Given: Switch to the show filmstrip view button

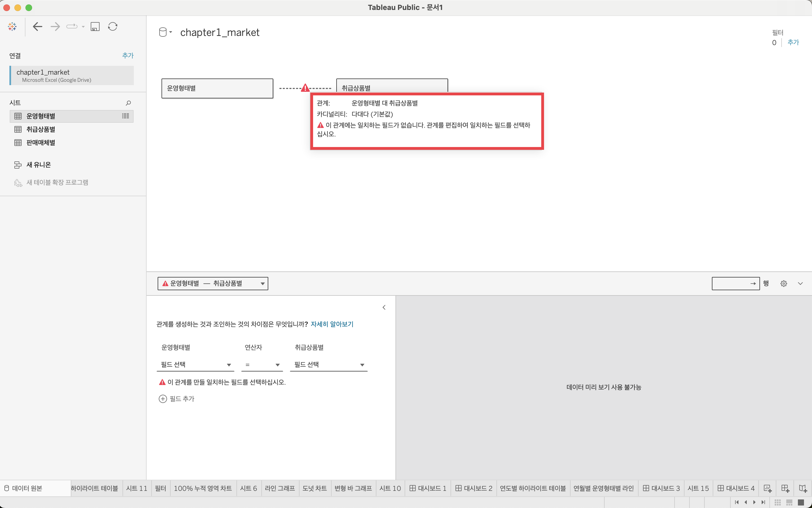Looking at the screenshot, I should pos(789,502).
